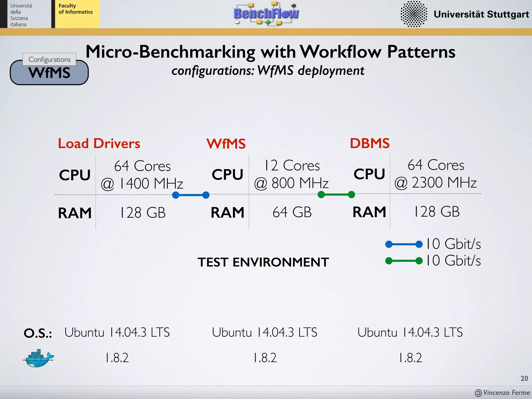Image resolution: width=532 pixels, height=399 pixels.
Task: Click the blue connector between Load Drivers and WfMS
Action: point(191,195)
